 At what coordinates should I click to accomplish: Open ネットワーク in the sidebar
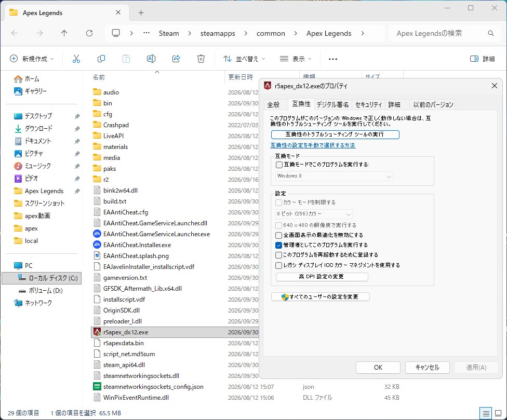[33, 303]
